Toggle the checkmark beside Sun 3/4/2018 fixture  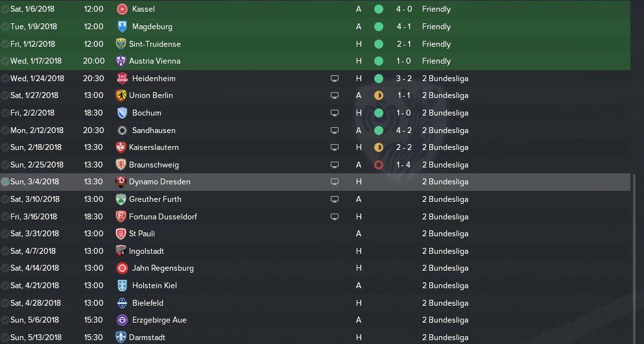(5, 182)
